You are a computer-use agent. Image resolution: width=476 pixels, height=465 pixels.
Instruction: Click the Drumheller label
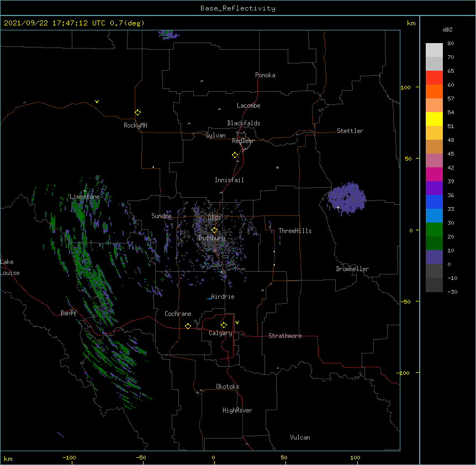pyautogui.click(x=352, y=269)
